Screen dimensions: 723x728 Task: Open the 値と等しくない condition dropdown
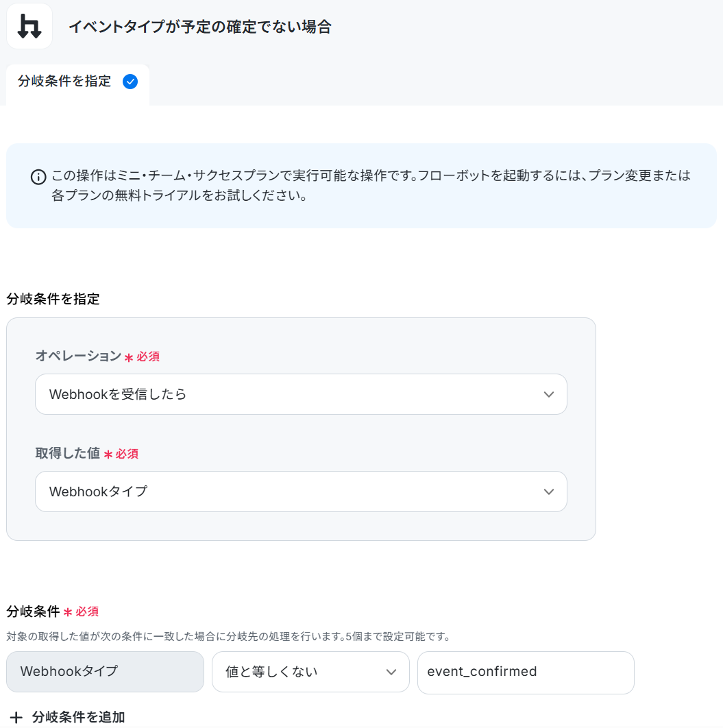tap(310, 672)
